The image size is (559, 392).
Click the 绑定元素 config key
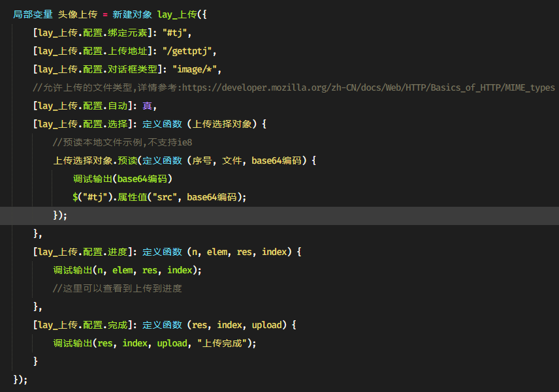tap(127, 33)
